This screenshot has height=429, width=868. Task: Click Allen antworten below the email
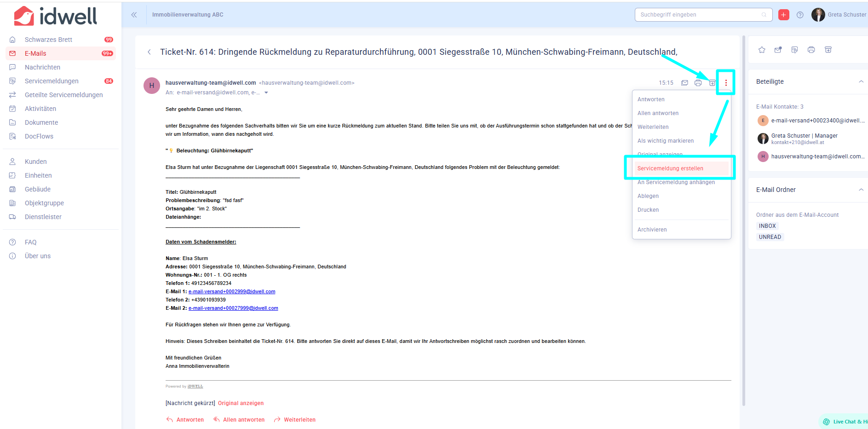coord(239,420)
